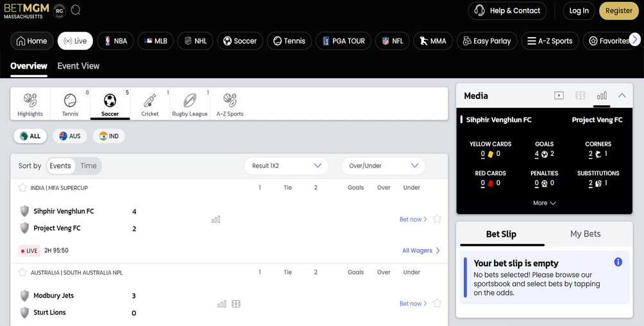The image size is (644, 326).
Task: Show the Media statistics icon
Action: (602, 96)
